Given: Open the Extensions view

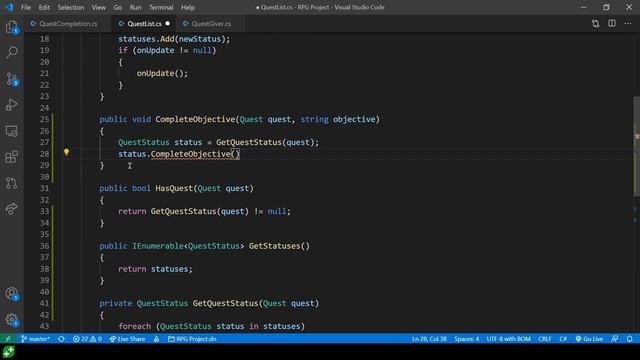Looking at the screenshot, I should click(11, 157).
